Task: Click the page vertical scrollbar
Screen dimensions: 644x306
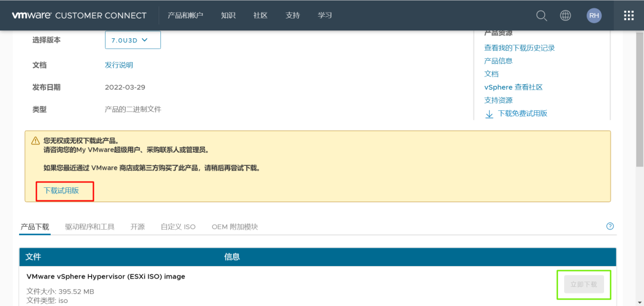Action: (640, 98)
